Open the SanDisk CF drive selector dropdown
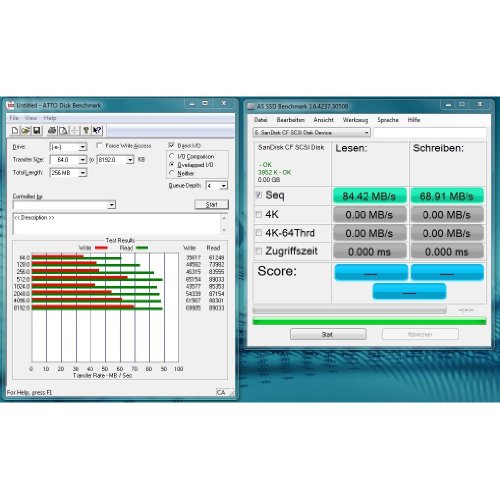The image size is (500, 500). coord(311,133)
